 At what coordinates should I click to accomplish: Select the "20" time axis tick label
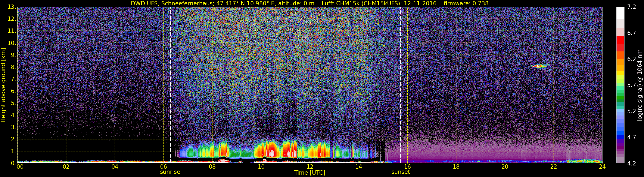pyautogui.click(x=505, y=167)
